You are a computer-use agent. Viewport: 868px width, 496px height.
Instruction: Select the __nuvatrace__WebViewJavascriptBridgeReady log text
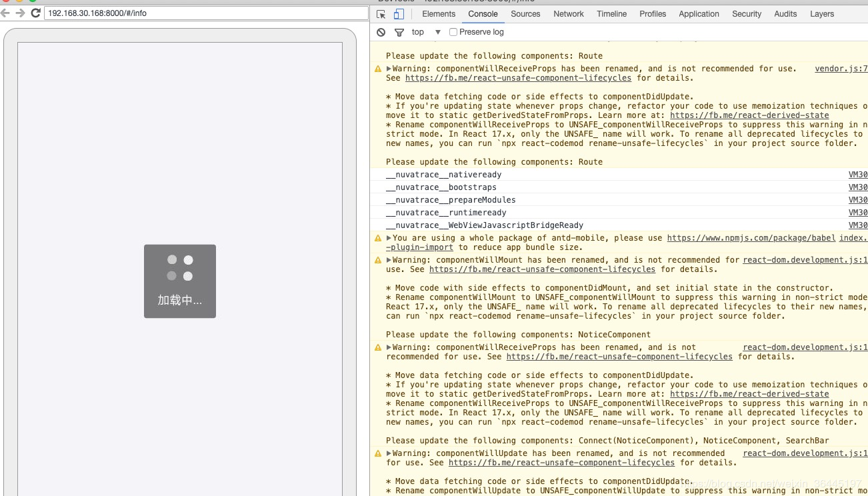pos(485,225)
